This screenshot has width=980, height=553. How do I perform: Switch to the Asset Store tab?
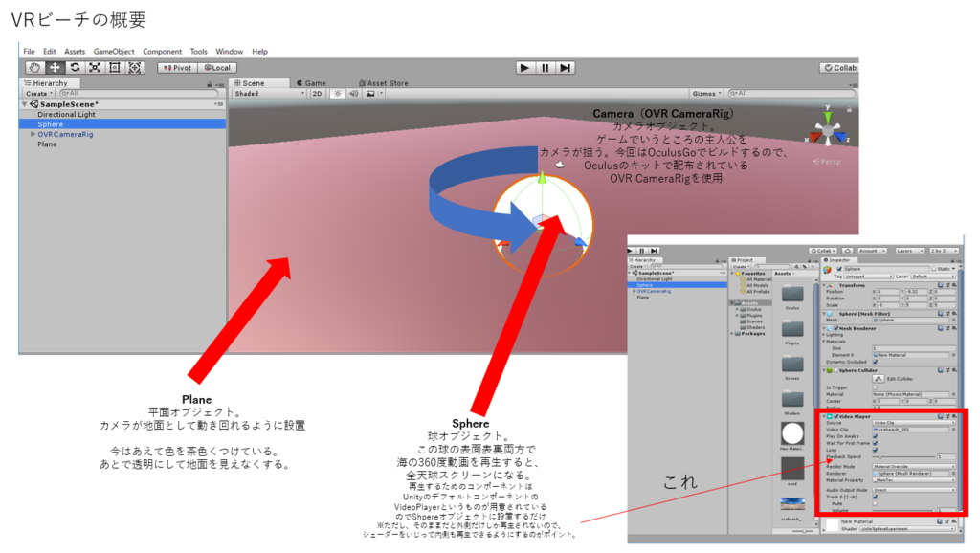tap(384, 82)
